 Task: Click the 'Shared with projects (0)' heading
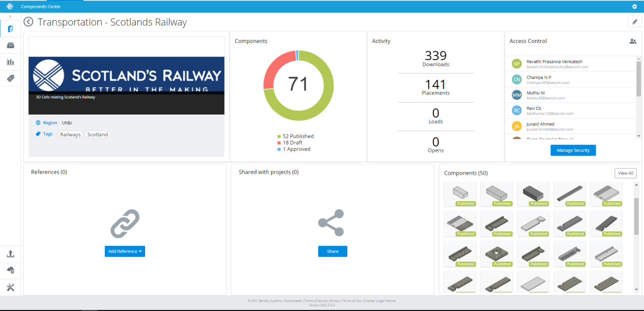(x=269, y=172)
